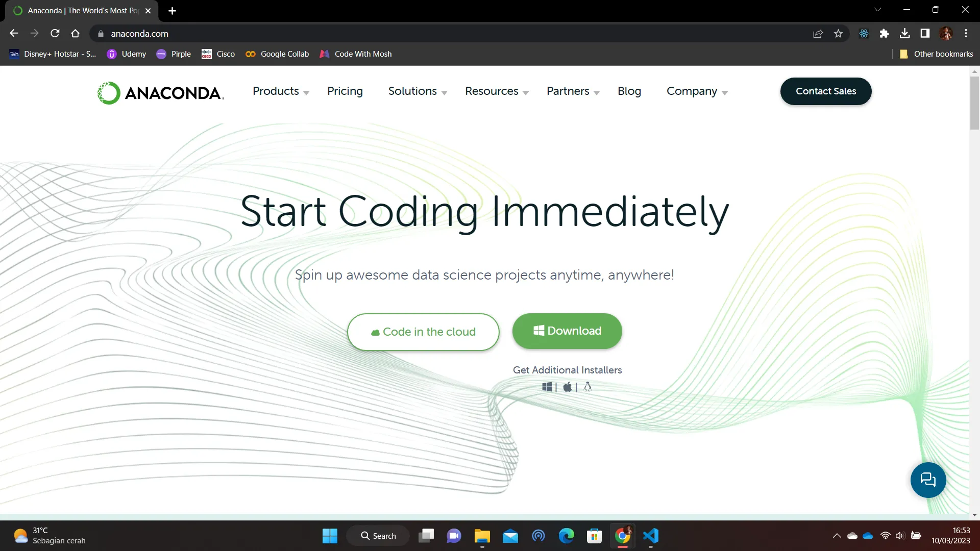The height and width of the screenshot is (551, 980).
Task: Open Mail app from taskbar
Action: [510, 536]
